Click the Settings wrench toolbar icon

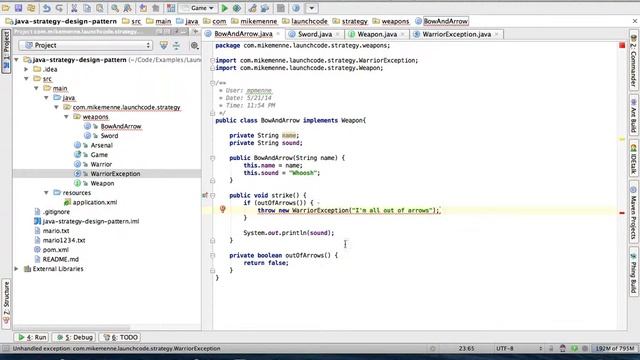252,8
